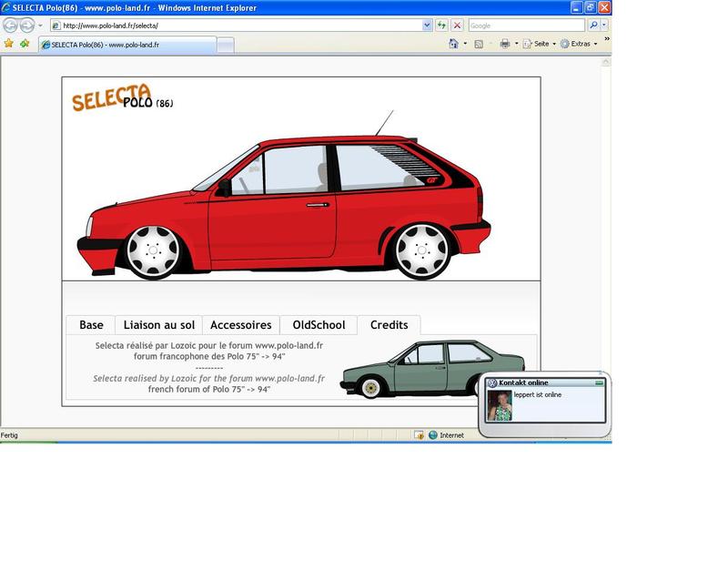Refresh the page with the green arrows icon
This screenshot has width=728, height=571.
tap(441, 25)
